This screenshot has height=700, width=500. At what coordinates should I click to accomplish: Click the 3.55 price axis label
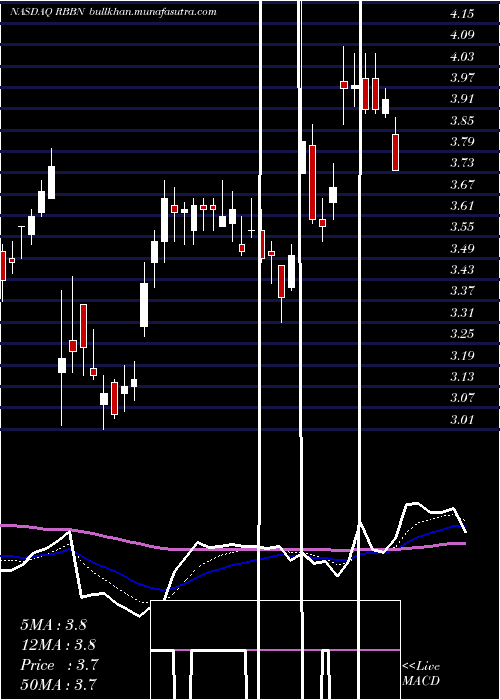[x=462, y=227]
